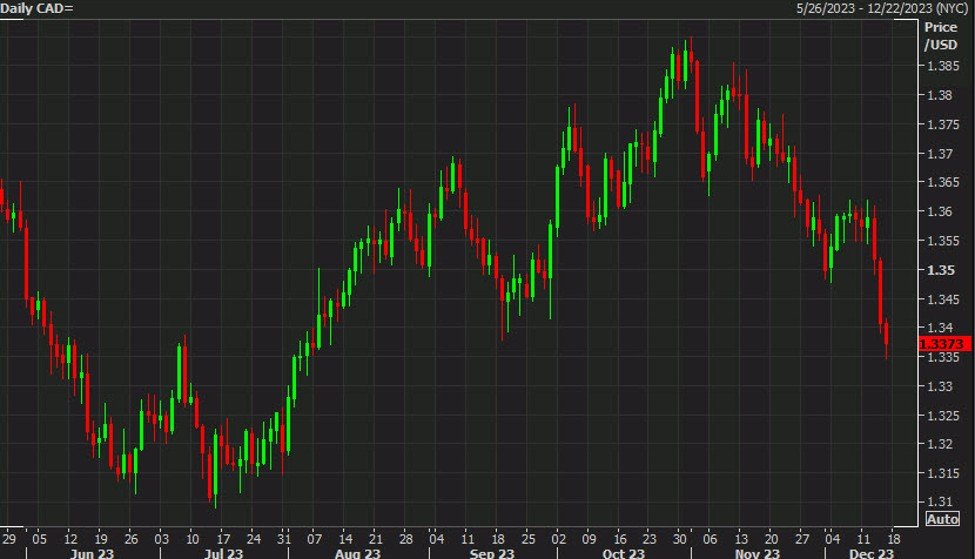Image resolution: width=975 pixels, height=559 pixels.
Task: Select the 1.33 price axis level
Action: point(940,386)
